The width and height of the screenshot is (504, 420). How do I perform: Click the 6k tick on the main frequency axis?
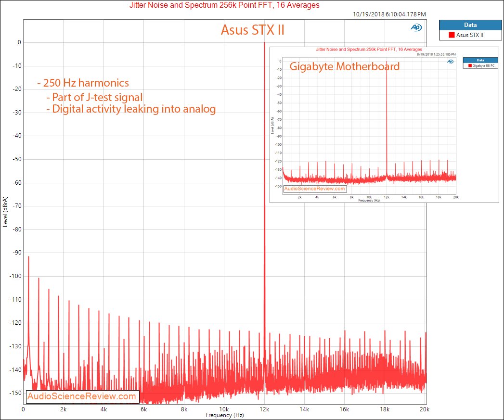[x=143, y=409]
